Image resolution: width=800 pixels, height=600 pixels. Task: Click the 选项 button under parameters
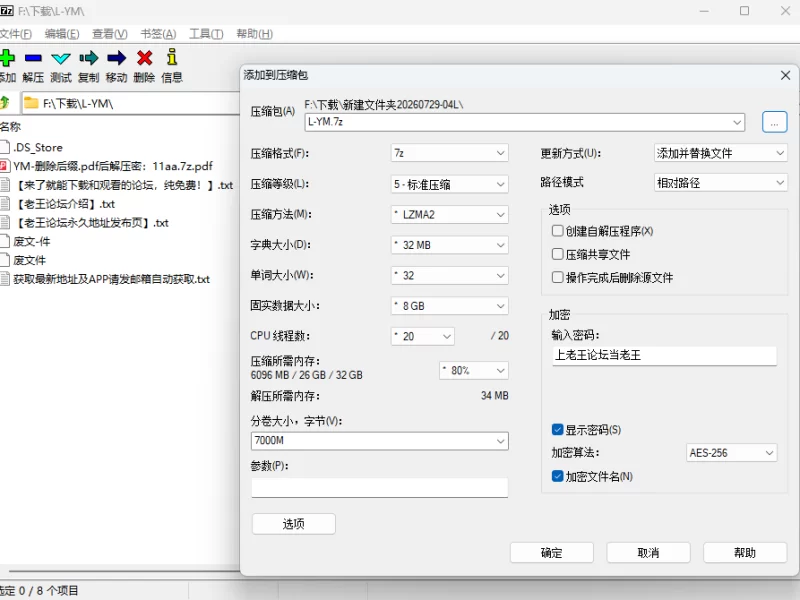pyautogui.click(x=293, y=524)
